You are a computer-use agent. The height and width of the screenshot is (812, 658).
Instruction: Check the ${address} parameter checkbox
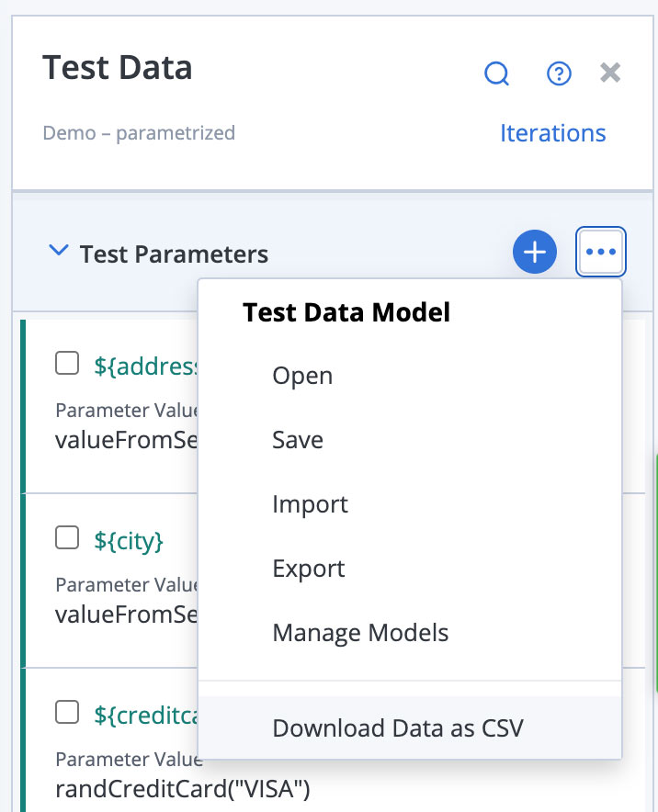pyautogui.click(x=67, y=363)
